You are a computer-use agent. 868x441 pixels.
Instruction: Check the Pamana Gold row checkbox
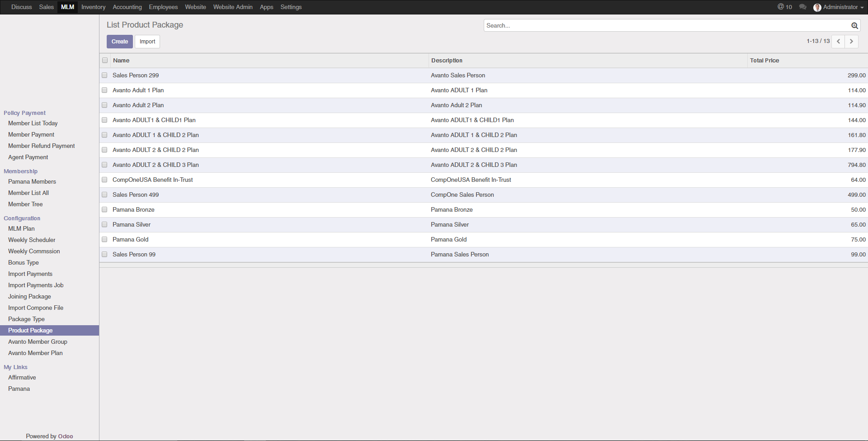[104, 239]
